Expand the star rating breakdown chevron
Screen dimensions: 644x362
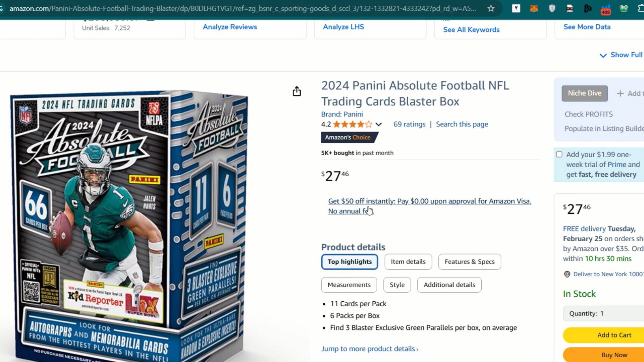379,124
